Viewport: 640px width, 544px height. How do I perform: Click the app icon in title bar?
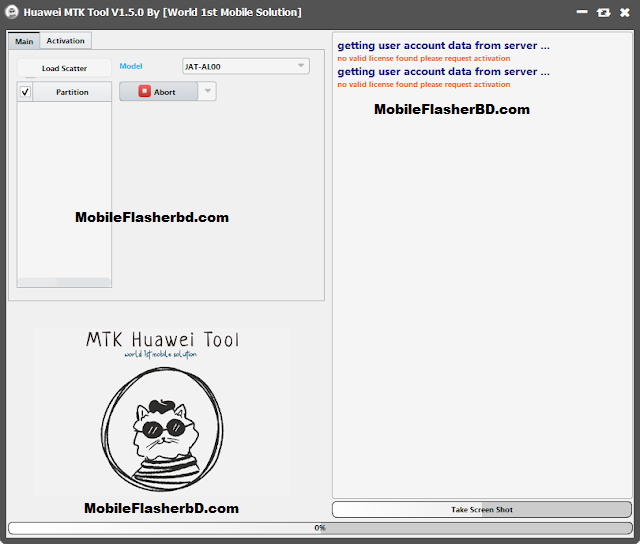pyautogui.click(x=12, y=12)
